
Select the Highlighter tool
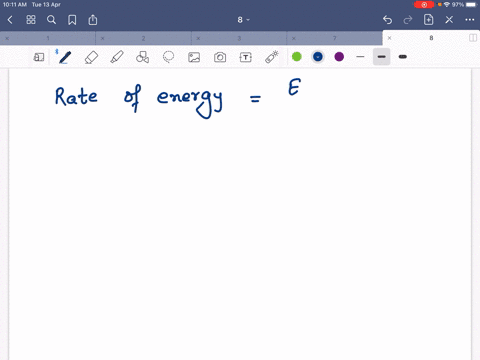117,57
